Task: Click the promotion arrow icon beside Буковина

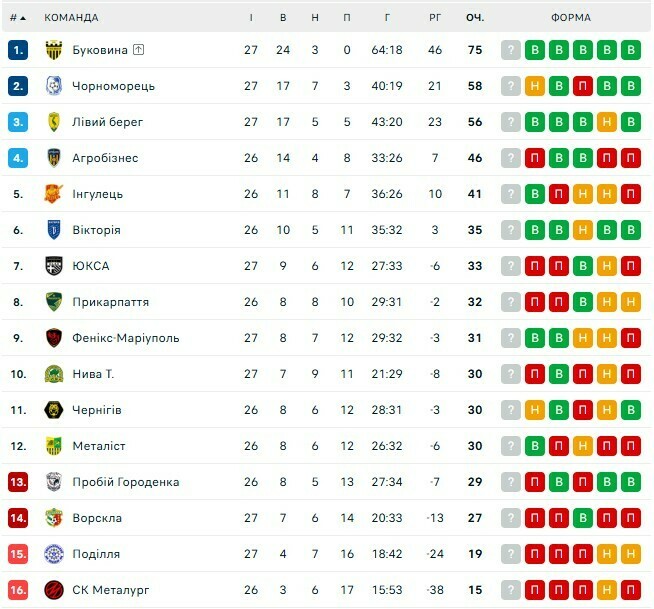Action: click(138, 50)
